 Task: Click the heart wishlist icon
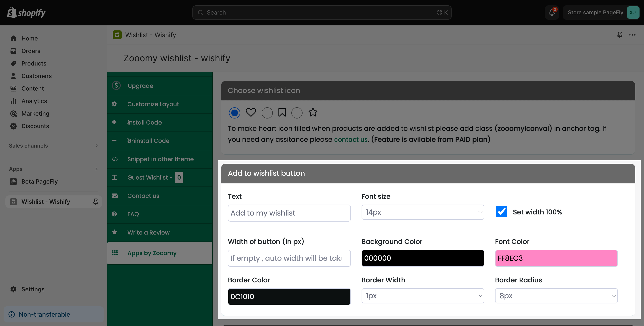pyautogui.click(x=251, y=112)
